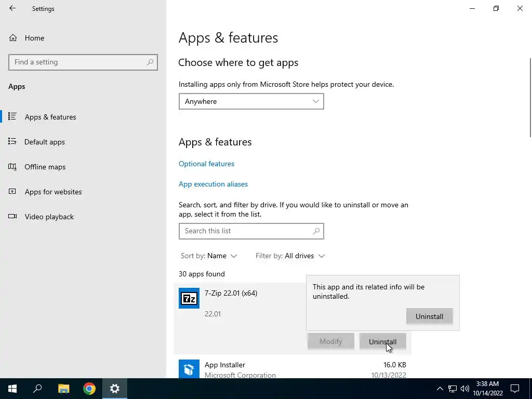The image size is (532, 399).
Task: Open the Windows Start menu
Action: (12, 389)
